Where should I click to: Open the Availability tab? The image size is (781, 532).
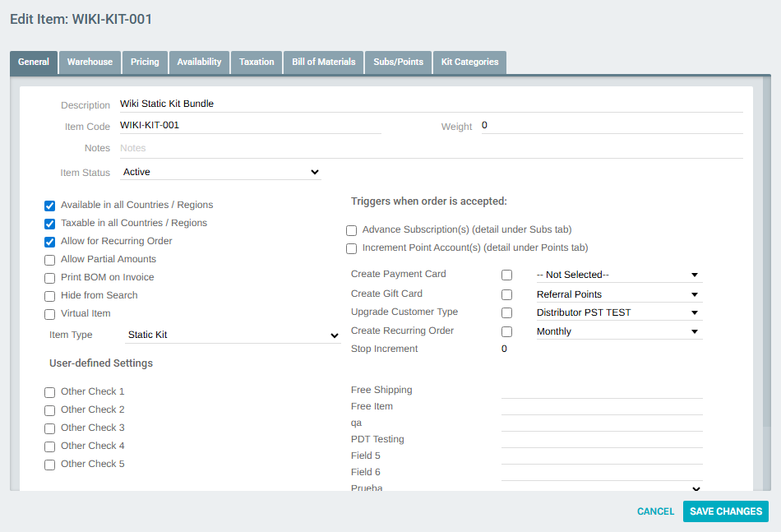(x=200, y=62)
